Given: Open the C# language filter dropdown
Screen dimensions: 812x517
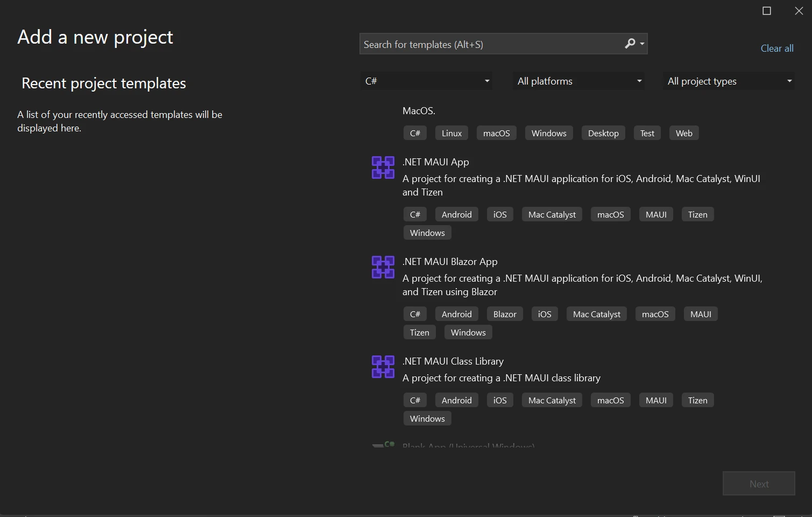Looking at the screenshot, I should [x=426, y=81].
